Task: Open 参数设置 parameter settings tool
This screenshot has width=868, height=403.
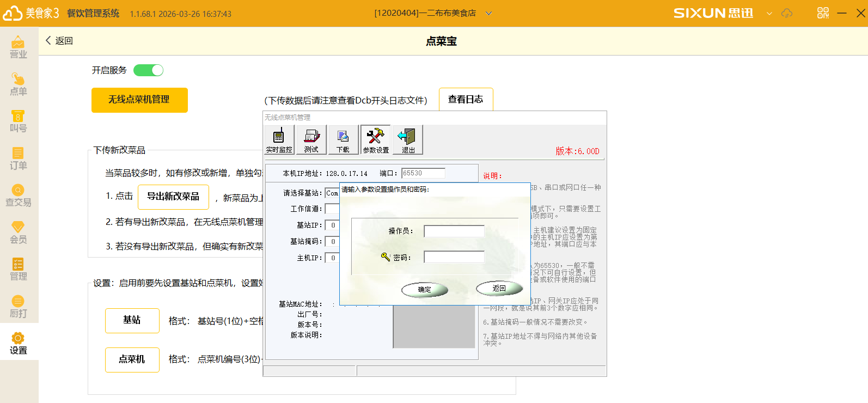Action: [375, 140]
